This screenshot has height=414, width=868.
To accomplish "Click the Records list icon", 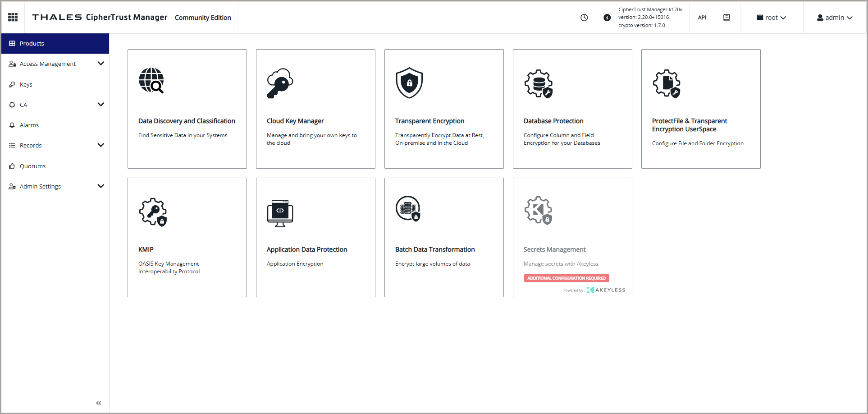I will pos(12,145).
